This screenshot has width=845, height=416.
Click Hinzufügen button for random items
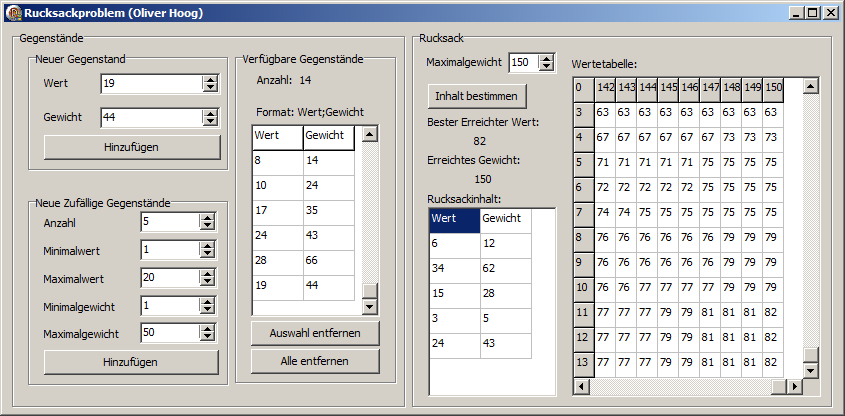click(131, 362)
